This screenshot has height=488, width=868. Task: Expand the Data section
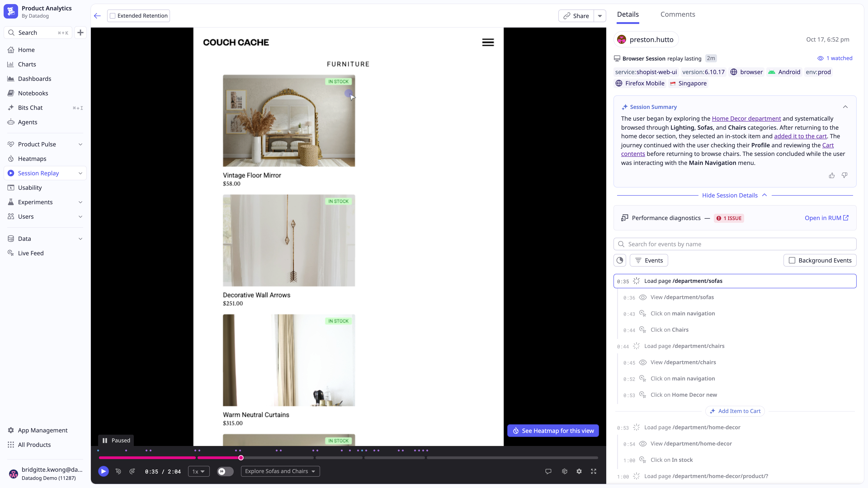click(x=80, y=238)
